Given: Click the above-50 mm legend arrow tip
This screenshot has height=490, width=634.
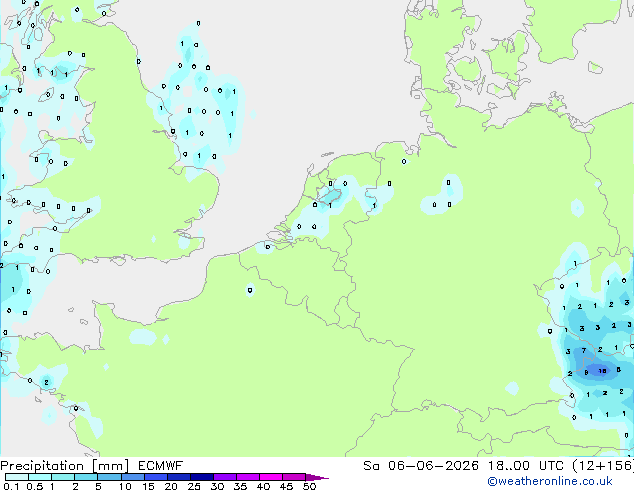Looking at the screenshot, I should pos(318,477).
